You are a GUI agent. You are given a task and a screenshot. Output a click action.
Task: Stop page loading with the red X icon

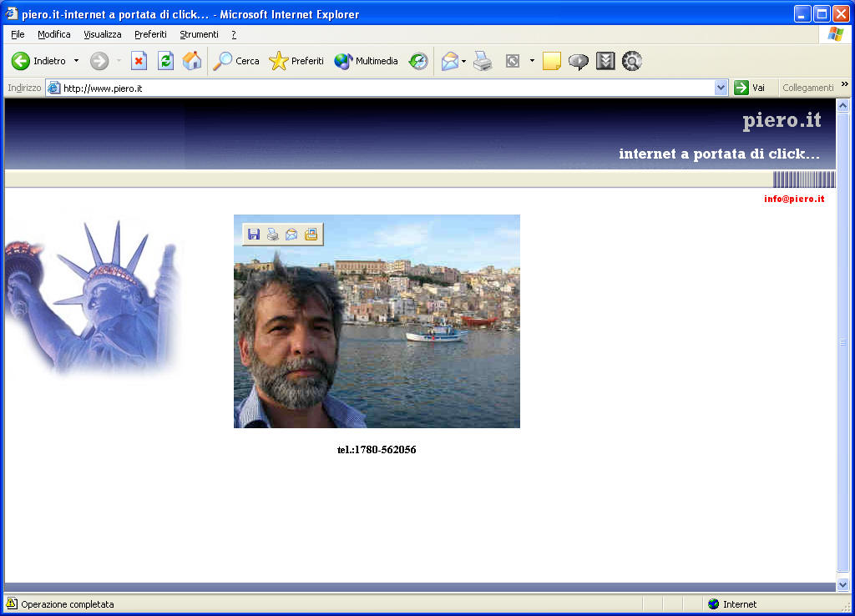pyautogui.click(x=139, y=61)
